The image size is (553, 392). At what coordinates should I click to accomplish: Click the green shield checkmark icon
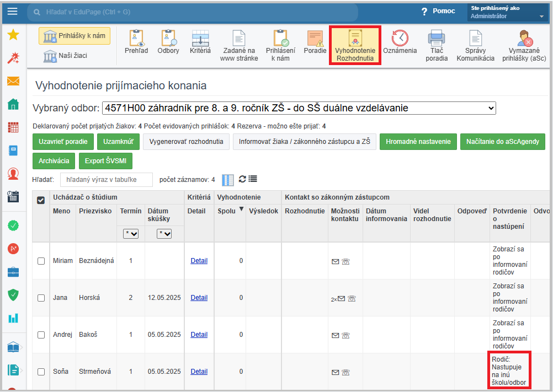click(x=13, y=295)
